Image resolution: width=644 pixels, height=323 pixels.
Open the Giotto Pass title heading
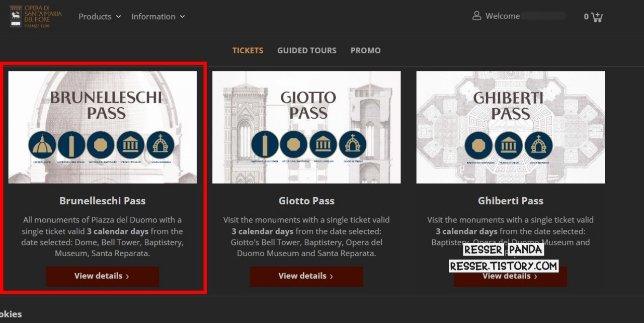click(306, 201)
